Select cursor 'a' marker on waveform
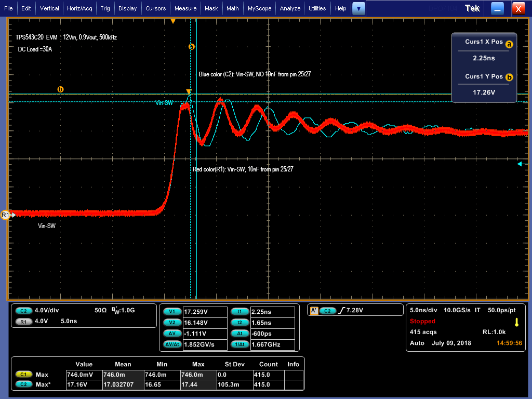Viewport: 532px width, 399px height. click(191, 46)
